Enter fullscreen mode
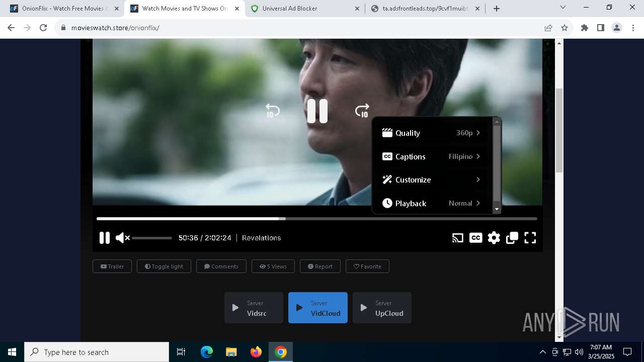 (530, 238)
